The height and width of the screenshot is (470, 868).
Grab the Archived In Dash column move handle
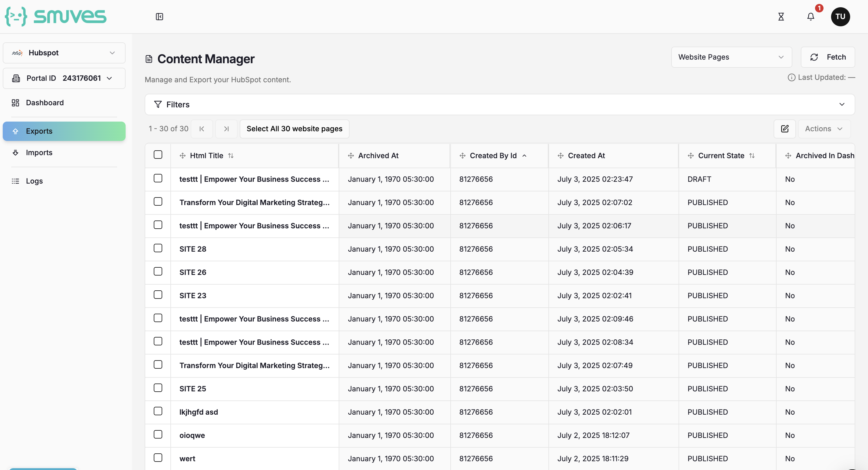pyautogui.click(x=788, y=155)
